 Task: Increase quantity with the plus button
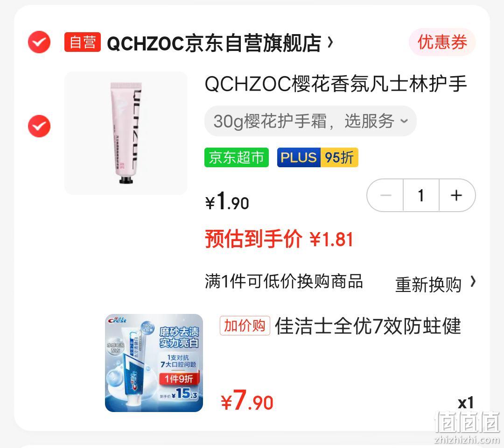[457, 195]
